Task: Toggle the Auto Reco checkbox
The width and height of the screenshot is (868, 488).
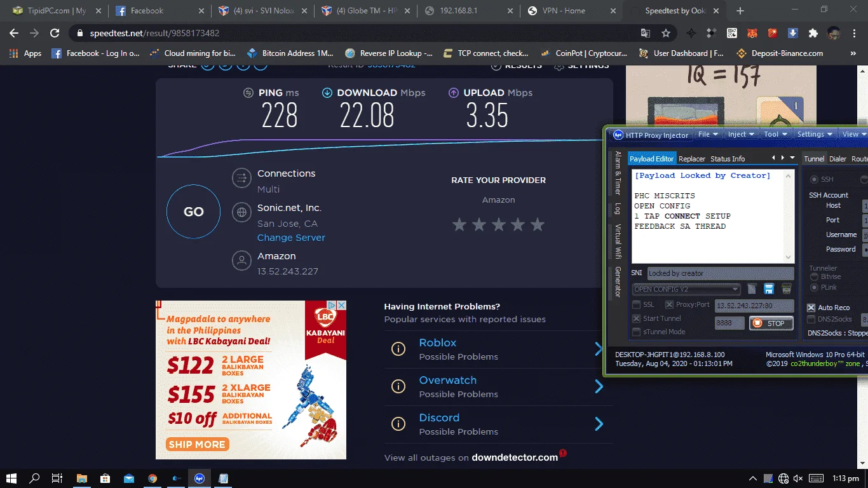Action: click(811, 308)
